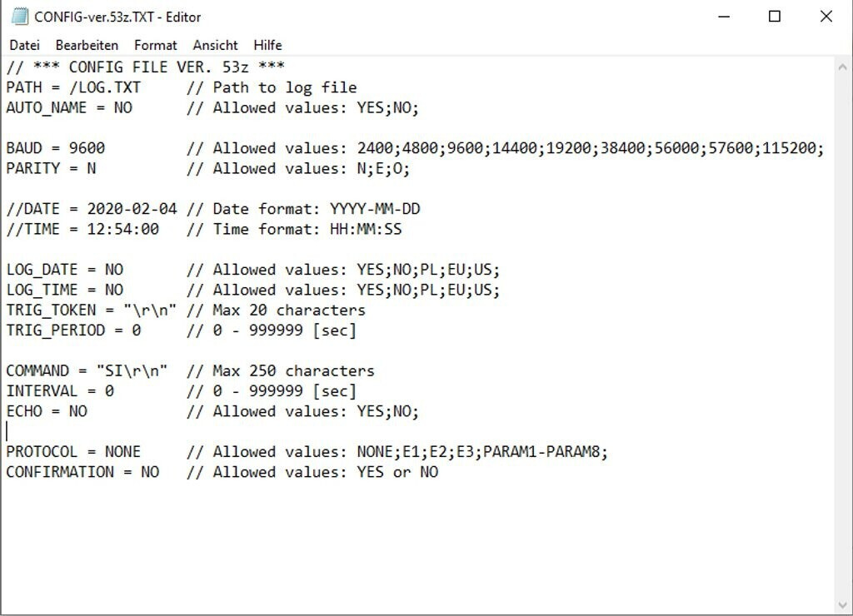Open the Ansicht menu
Viewport: 853px width, 616px height.
tap(215, 45)
